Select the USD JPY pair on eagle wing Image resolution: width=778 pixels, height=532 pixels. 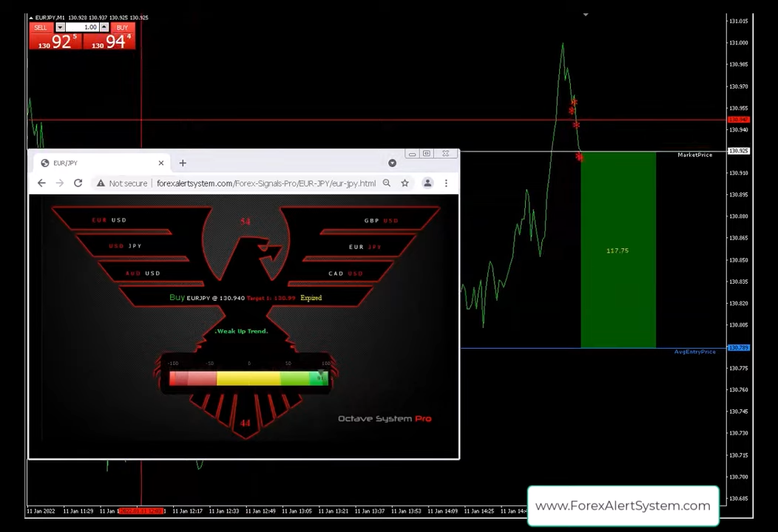point(125,246)
